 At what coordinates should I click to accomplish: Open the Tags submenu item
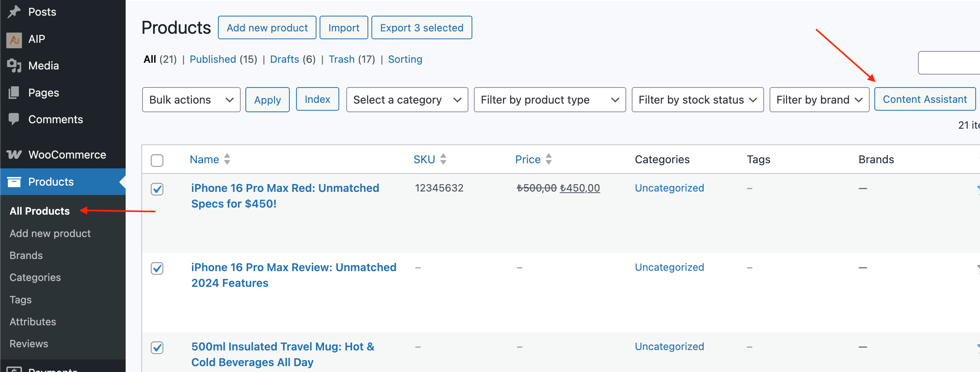click(x=20, y=300)
